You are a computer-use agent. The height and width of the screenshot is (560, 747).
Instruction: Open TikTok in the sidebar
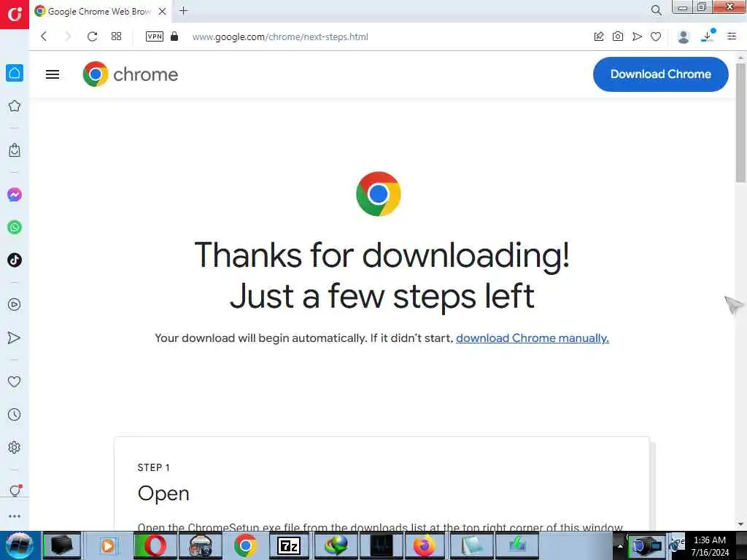coord(15,260)
